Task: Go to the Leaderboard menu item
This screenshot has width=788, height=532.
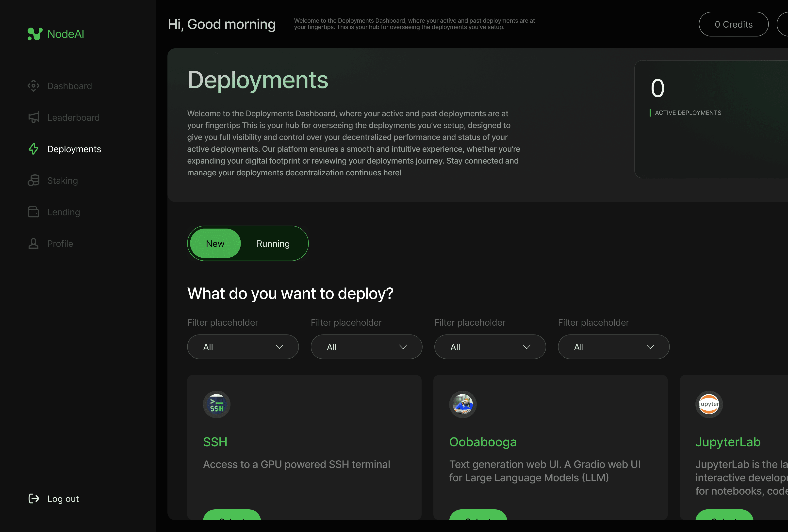Action: pyautogui.click(x=73, y=117)
